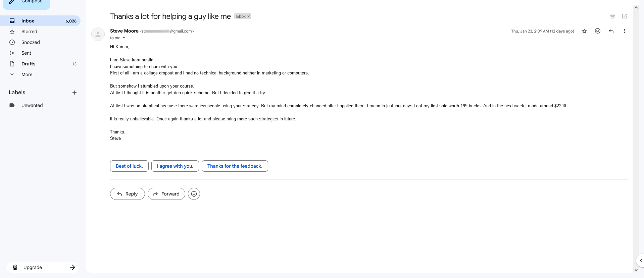Select the Unwanted label

(x=32, y=105)
